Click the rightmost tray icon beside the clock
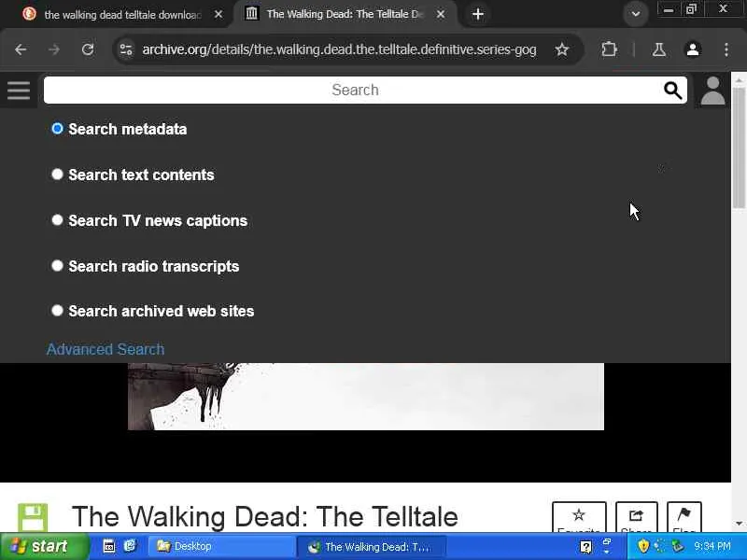Screen dimensions: 747x560 [x=677, y=546]
